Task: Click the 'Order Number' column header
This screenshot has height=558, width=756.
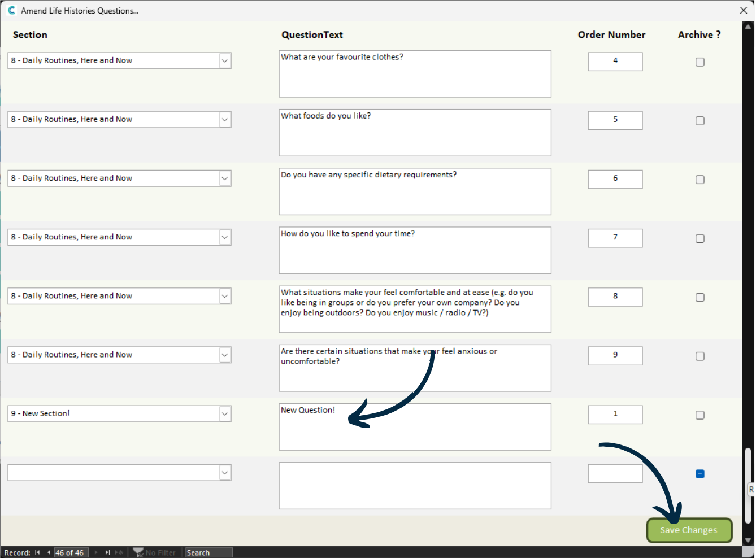Action: (x=611, y=34)
